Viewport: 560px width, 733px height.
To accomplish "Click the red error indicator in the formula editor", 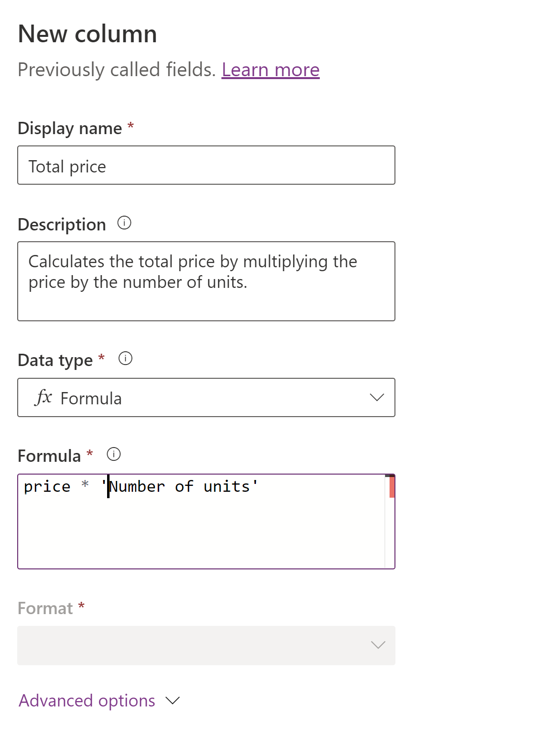I will [x=391, y=486].
